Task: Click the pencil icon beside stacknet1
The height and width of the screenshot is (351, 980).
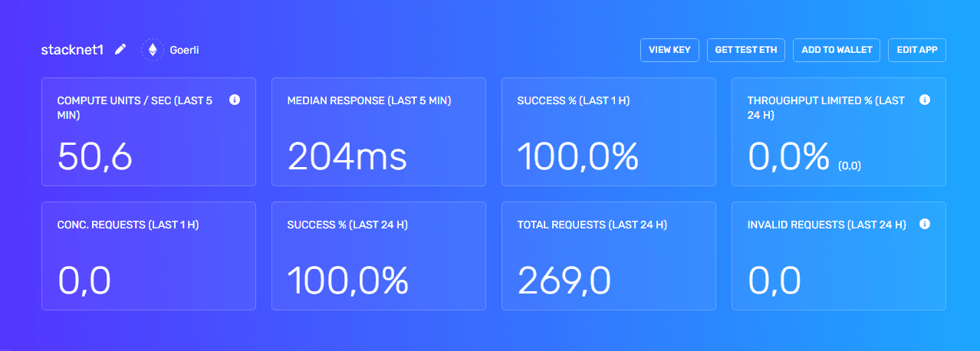Action: [x=120, y=50]
